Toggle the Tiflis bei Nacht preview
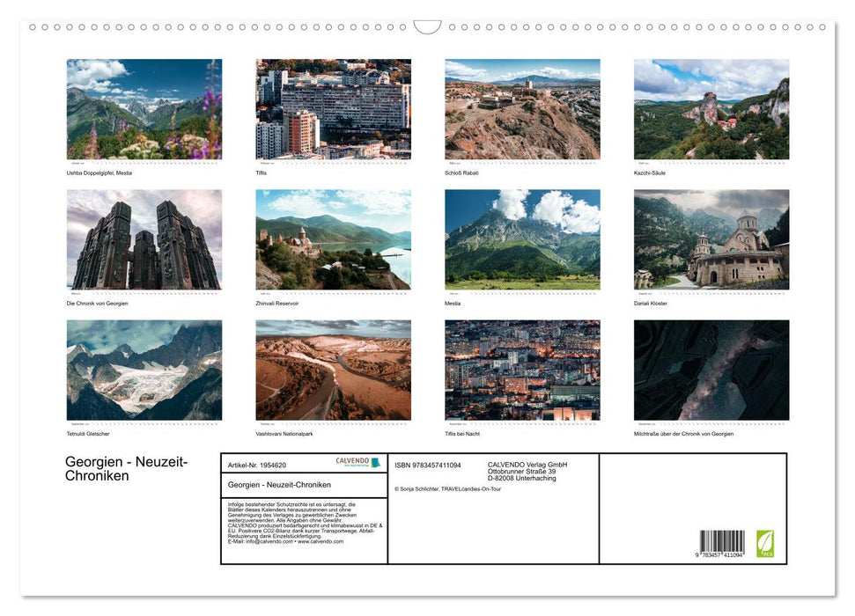The width and height of the screenshot is (855, 616). pyautogui.click(x=521, y=370)
